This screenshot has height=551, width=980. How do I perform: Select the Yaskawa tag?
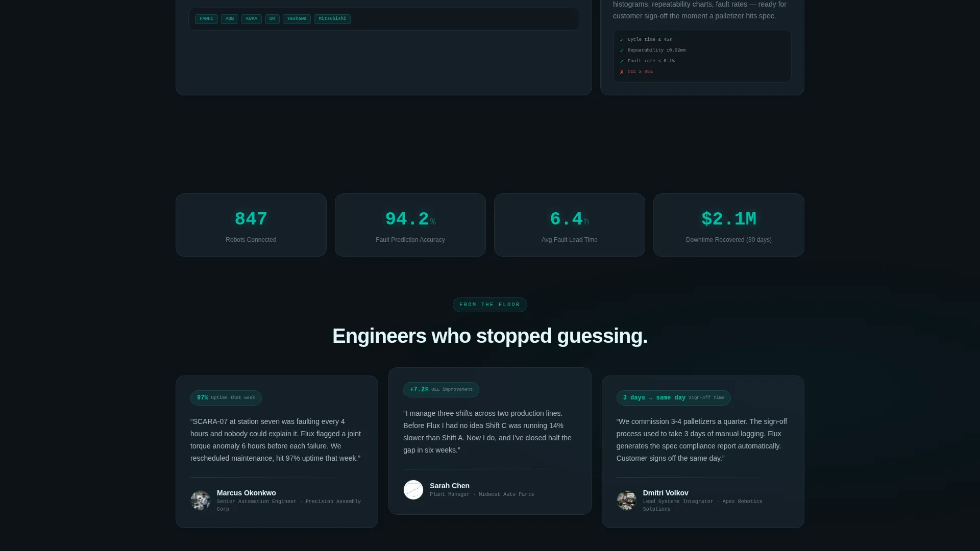pos(297,19)
